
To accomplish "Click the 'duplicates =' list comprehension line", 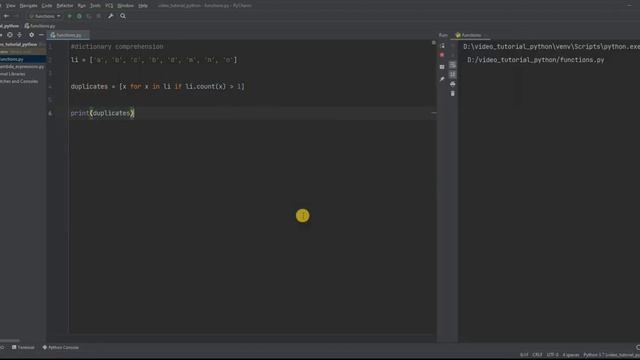I will point(158,87).
